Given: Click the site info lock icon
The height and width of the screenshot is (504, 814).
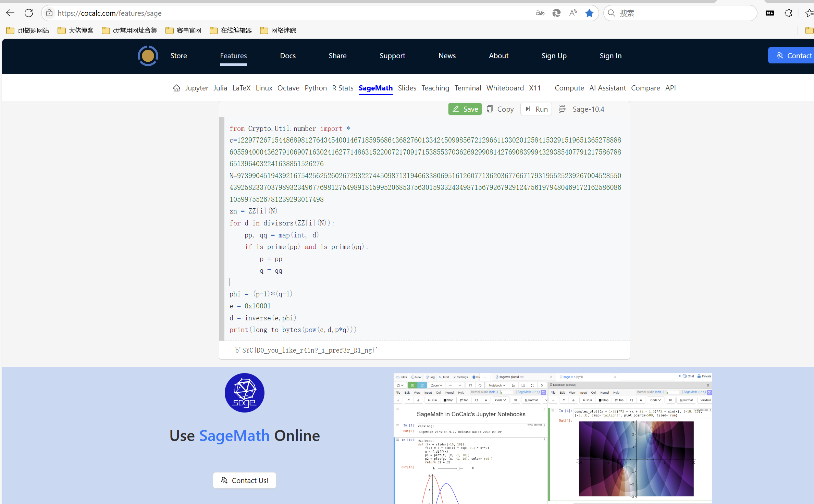Looking at the screenshot, I should (49, 13).
